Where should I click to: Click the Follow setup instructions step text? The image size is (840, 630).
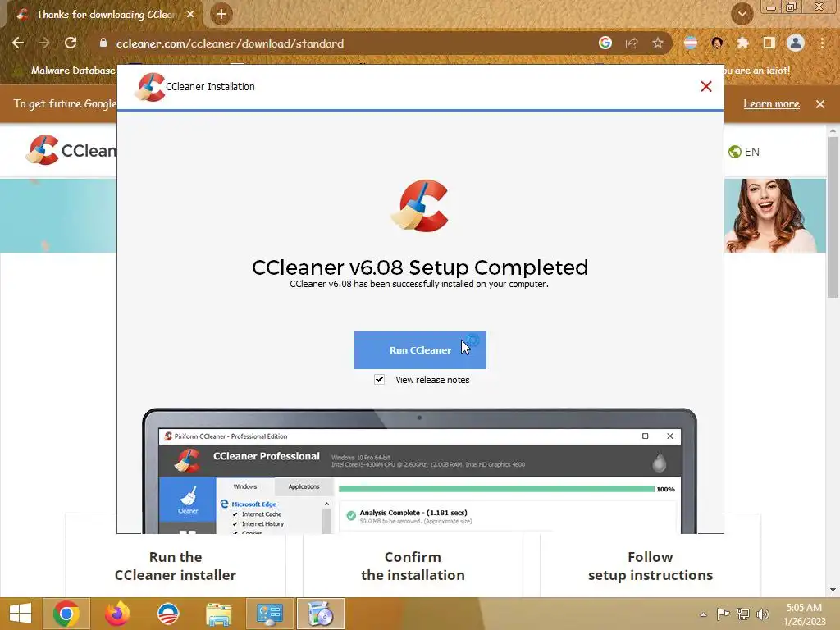[651, 566]
